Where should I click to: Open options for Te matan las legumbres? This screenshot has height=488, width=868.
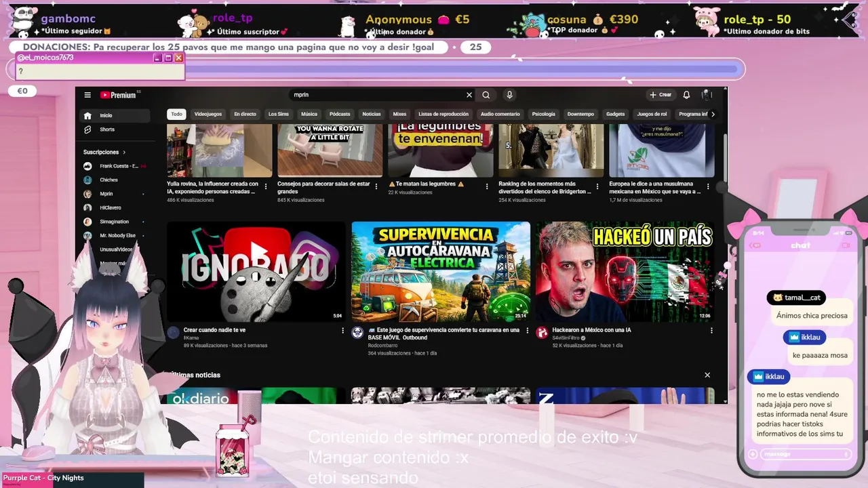[487, 186]
